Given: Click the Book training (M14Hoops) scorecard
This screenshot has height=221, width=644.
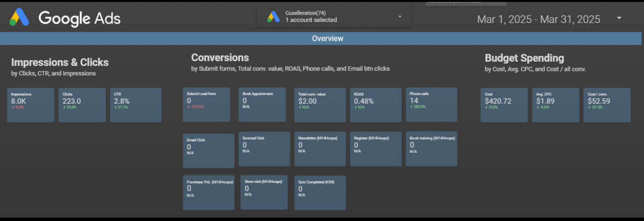Looking at the screenshot, I should (431, 149).
